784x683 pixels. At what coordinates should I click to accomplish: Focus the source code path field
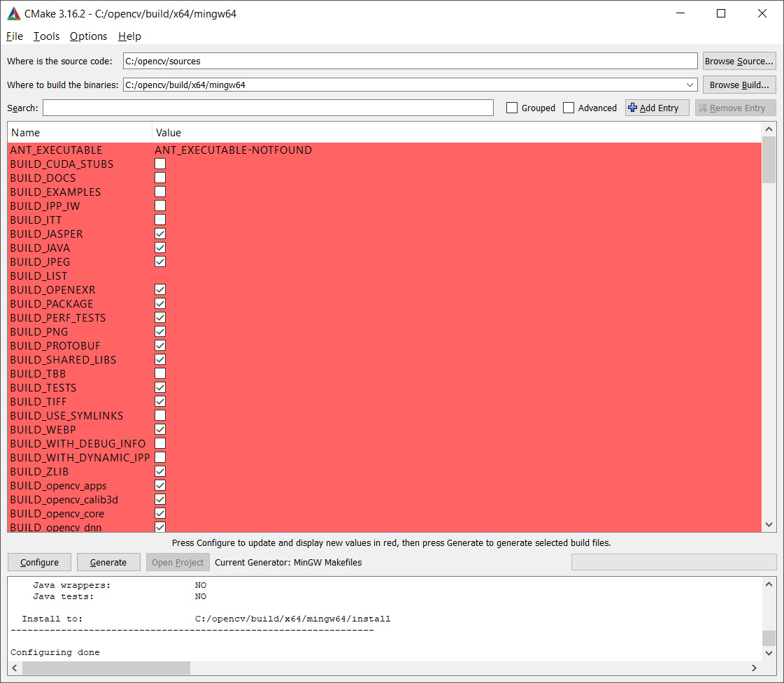click(410, 61)
